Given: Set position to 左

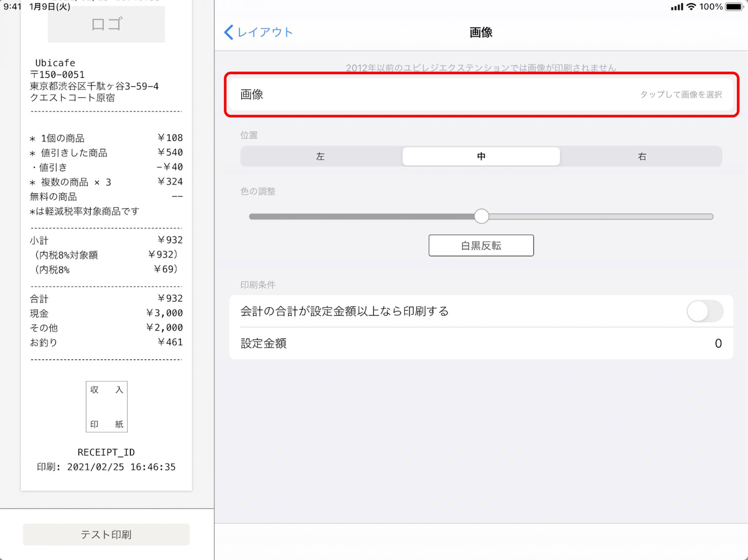Looking at the screenshot, I should 321,156.
